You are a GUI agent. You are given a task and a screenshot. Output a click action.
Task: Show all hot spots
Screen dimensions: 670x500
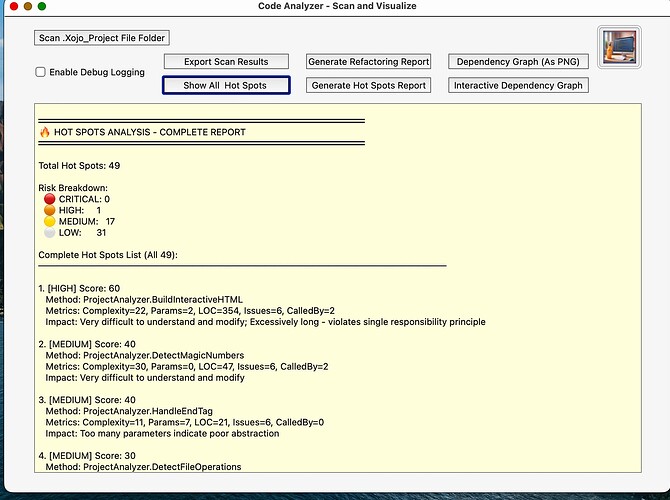pos(226,86)
